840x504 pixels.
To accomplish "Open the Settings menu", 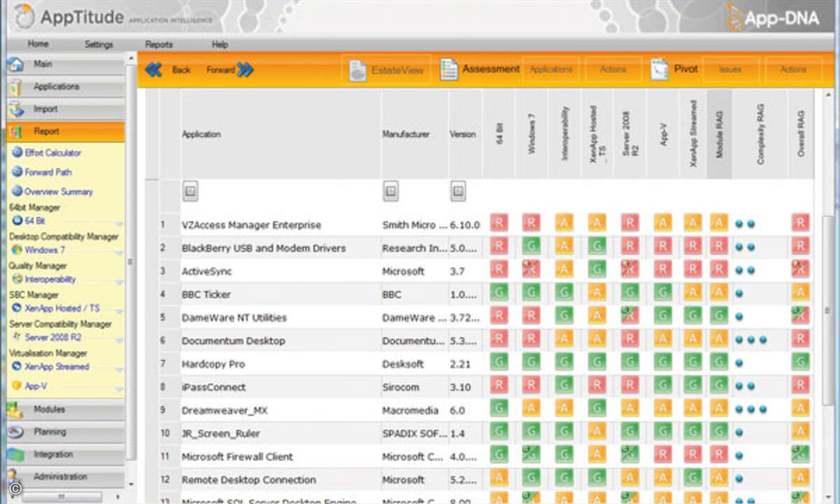I will tap(99, 44).
